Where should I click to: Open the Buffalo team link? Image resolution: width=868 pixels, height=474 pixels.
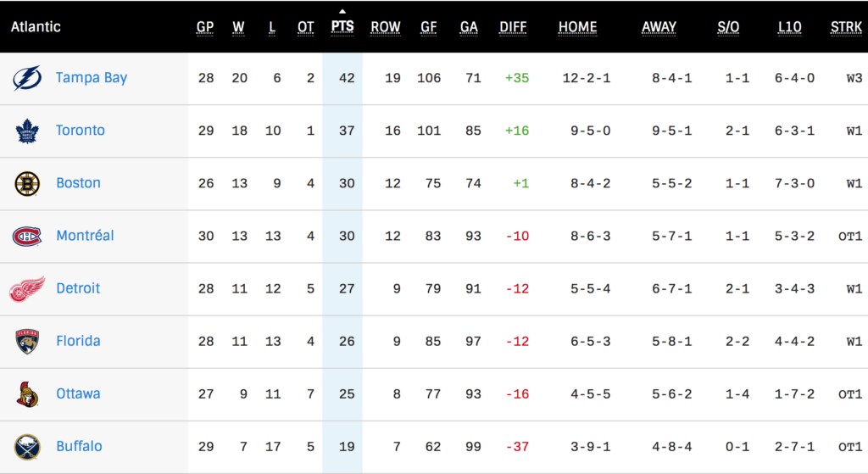79,447
